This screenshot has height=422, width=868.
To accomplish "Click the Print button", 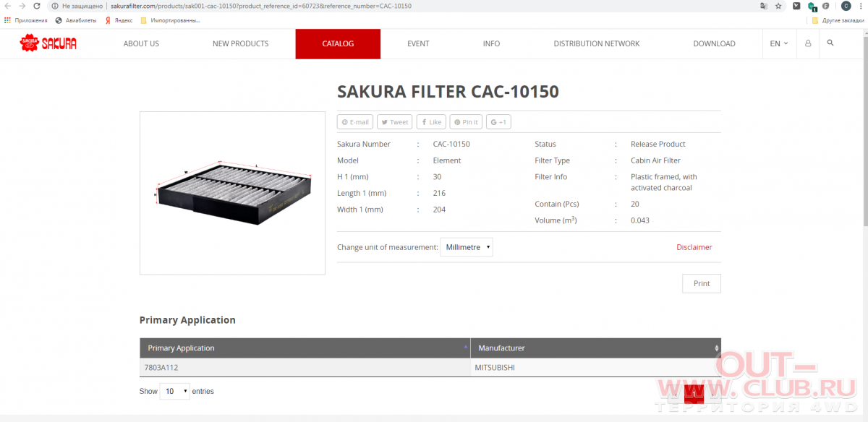I will pos(702,283).
